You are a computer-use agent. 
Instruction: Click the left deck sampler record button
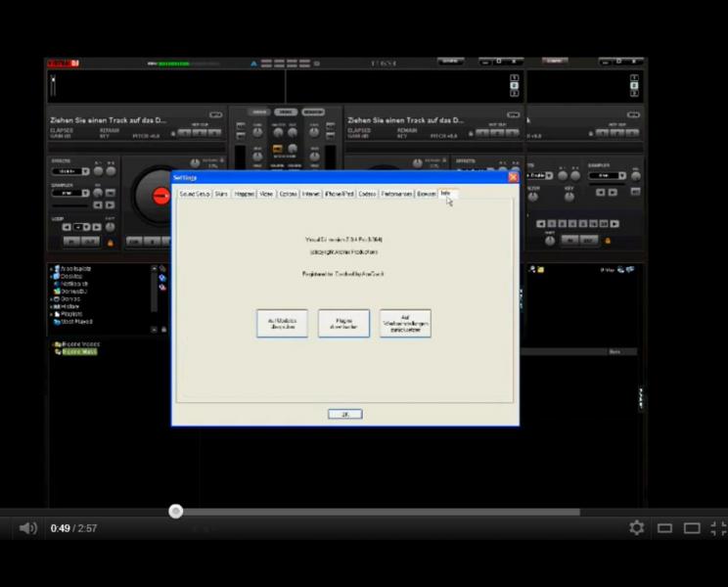(110, 193)
